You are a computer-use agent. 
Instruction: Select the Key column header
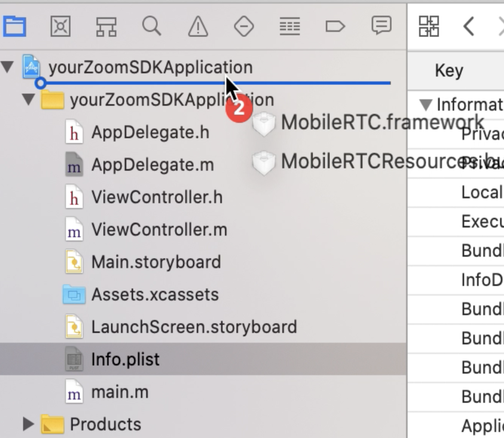click(448, 71)
